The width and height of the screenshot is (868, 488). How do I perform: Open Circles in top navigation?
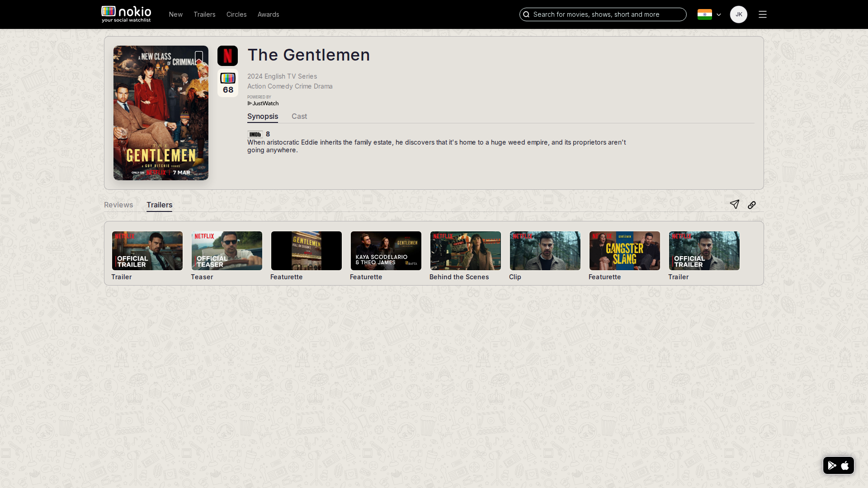[x=236, y=14]
